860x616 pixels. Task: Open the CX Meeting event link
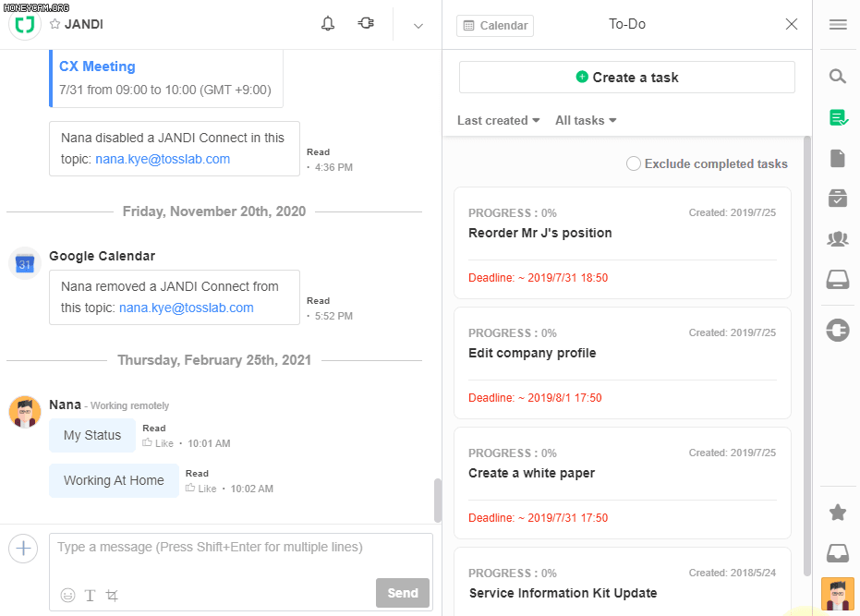point(97,66)
